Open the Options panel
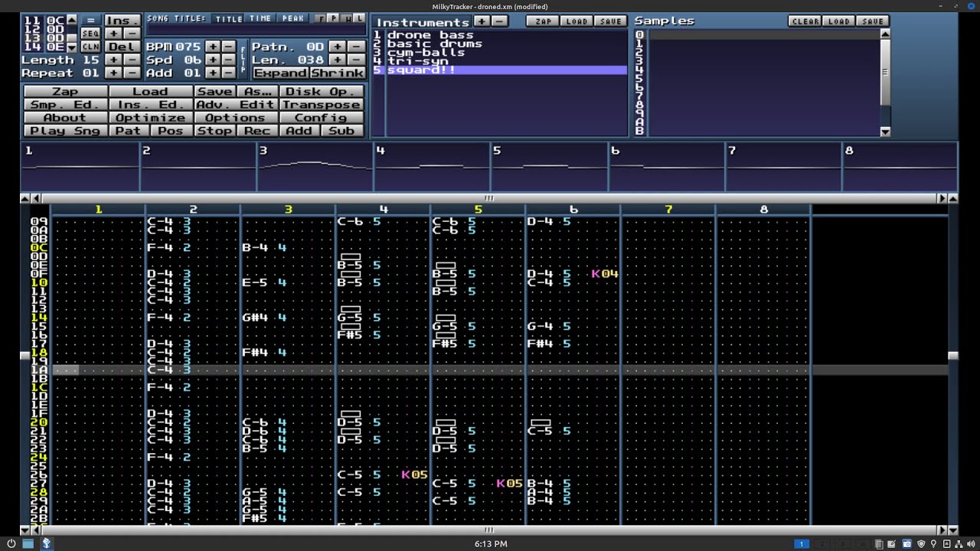The width and height of the screenshot is (980, 551). [235, 118]
